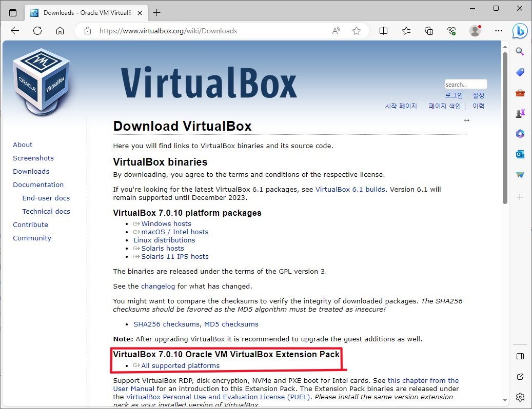Reload the page with the refresh icon

[x=37, y=31]
